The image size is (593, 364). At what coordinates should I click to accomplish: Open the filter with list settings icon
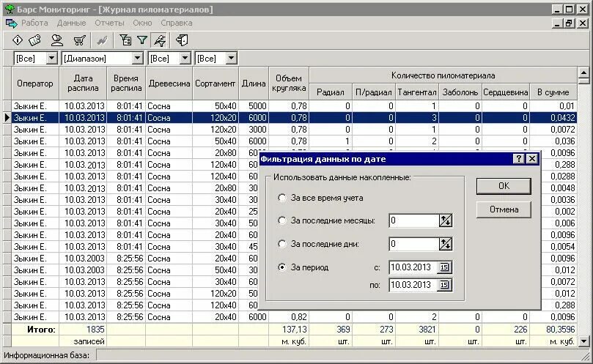tap(125, 40)
